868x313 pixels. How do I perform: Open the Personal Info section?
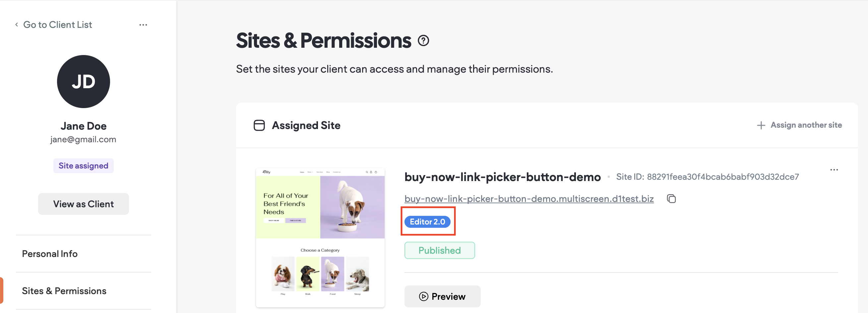tap(50, 254)
